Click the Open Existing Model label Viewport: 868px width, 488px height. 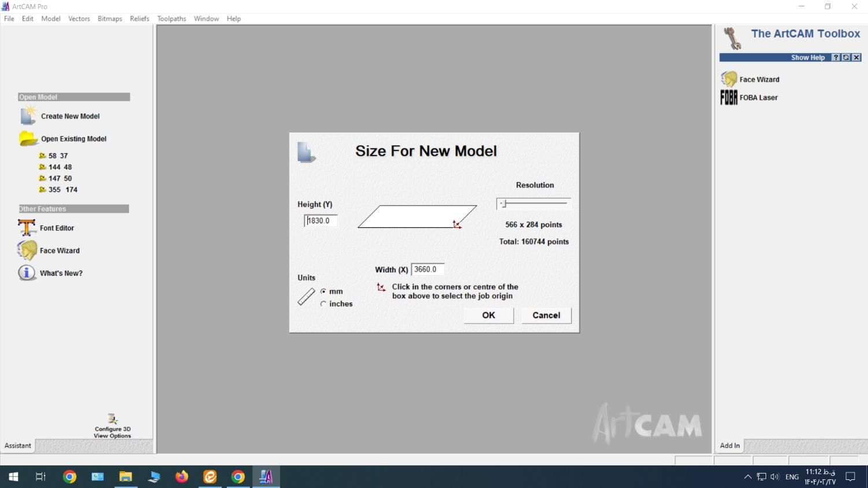[73, 139]
